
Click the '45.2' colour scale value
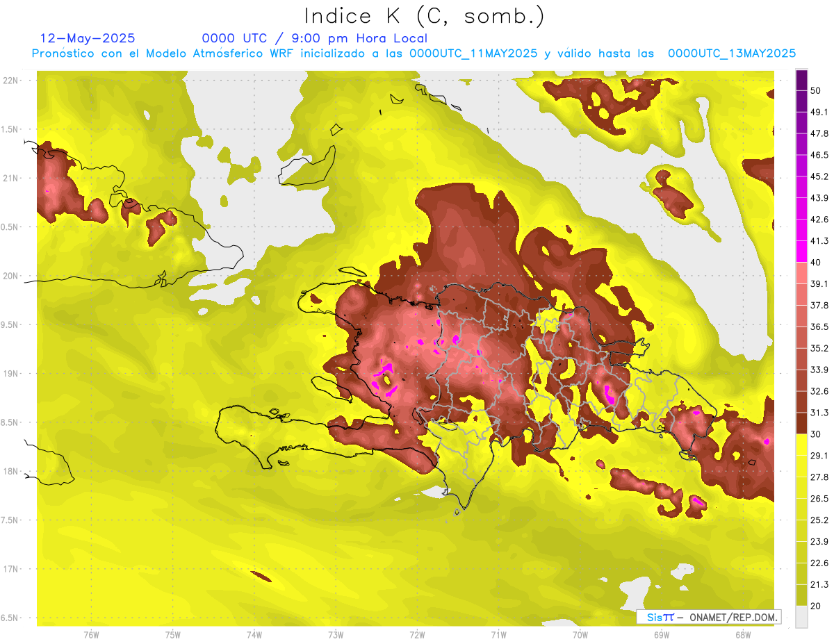(x=819, y=176)
